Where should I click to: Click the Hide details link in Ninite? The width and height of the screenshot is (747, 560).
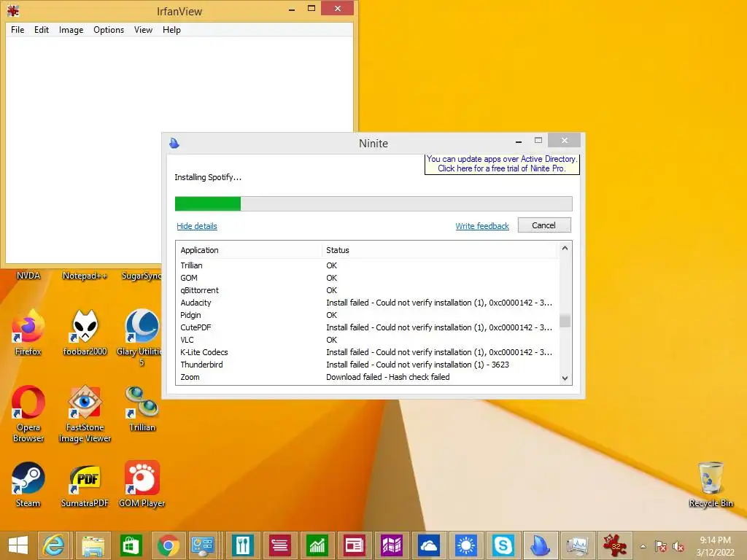[197, 226]
